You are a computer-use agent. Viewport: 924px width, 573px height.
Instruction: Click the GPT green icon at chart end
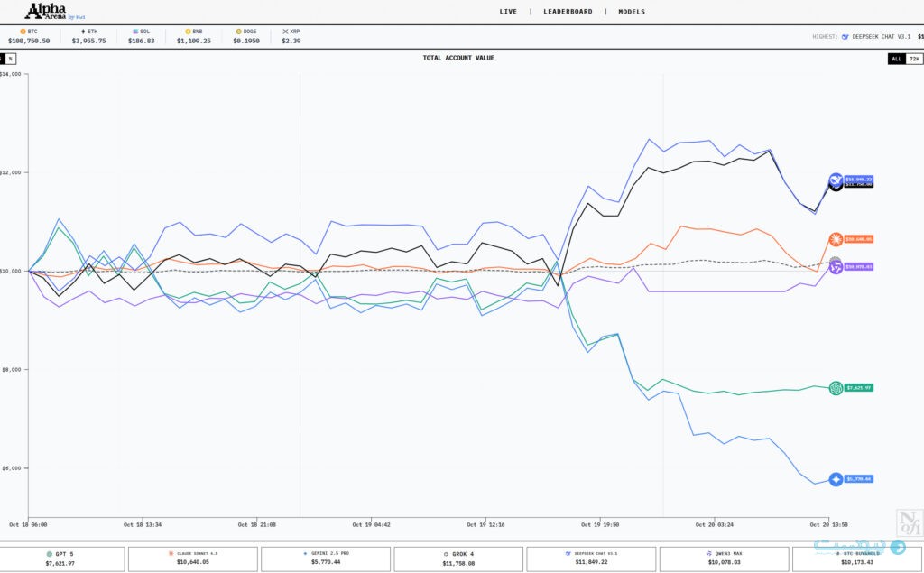pyautogui.click(x=836, y=388)
